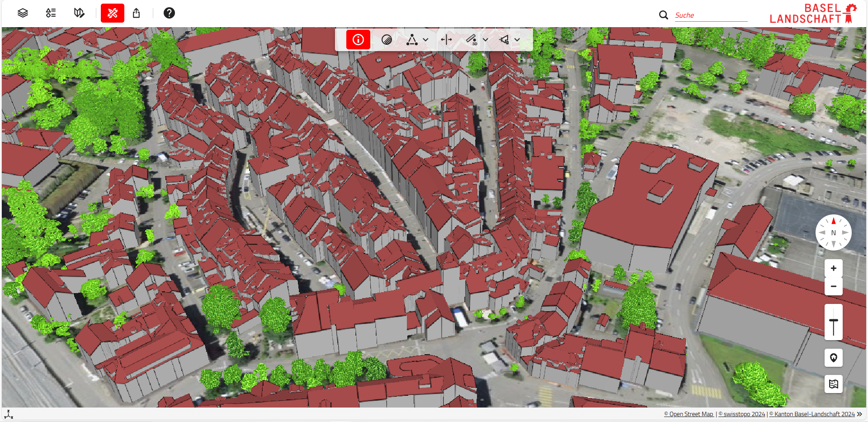Open the swisstopo 2024 copyright link
This screenshot has width=868, height=422.
coord(741,414)
